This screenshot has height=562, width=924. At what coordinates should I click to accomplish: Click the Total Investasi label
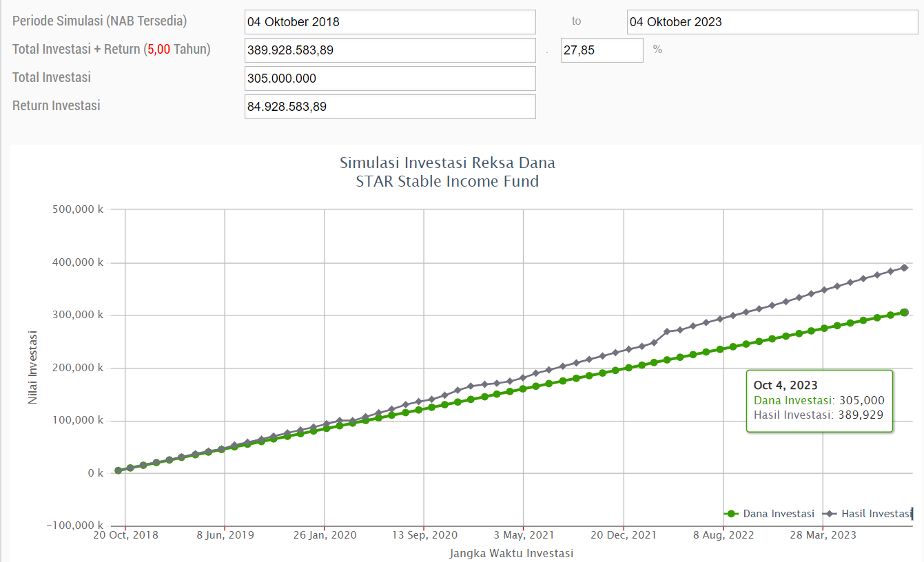point(52,77)
